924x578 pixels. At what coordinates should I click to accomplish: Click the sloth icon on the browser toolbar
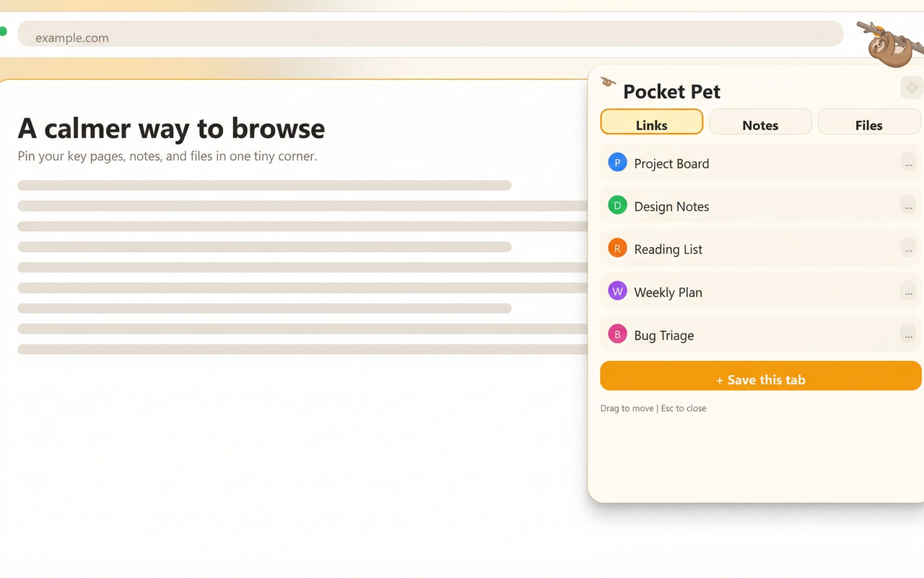pyautogui.click(x=889, y=43)
